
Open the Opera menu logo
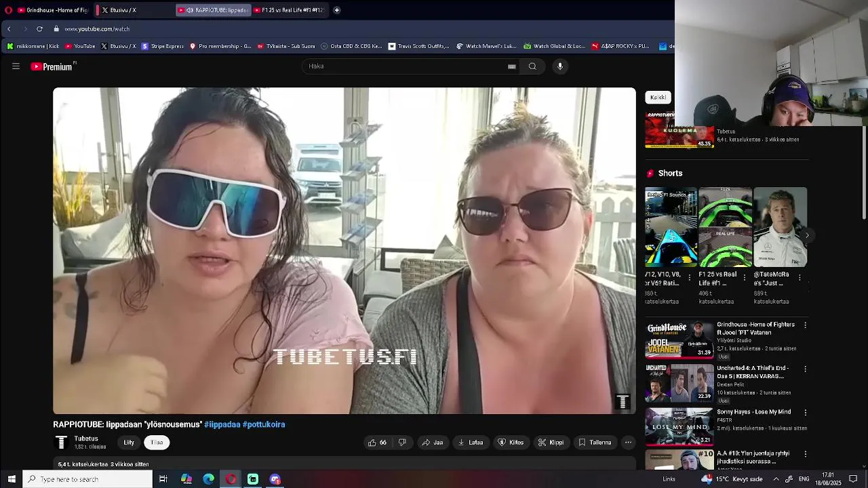(x=8, y=10)
